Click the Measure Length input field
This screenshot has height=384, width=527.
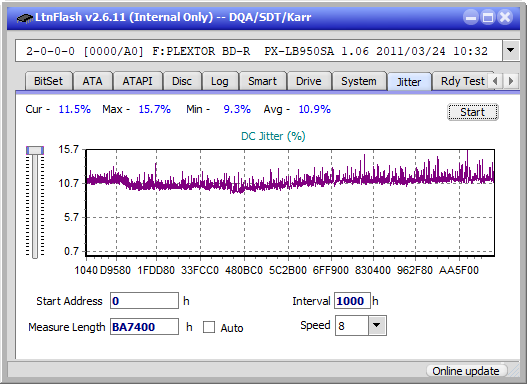pyautogui.click(x=144, y=327)
